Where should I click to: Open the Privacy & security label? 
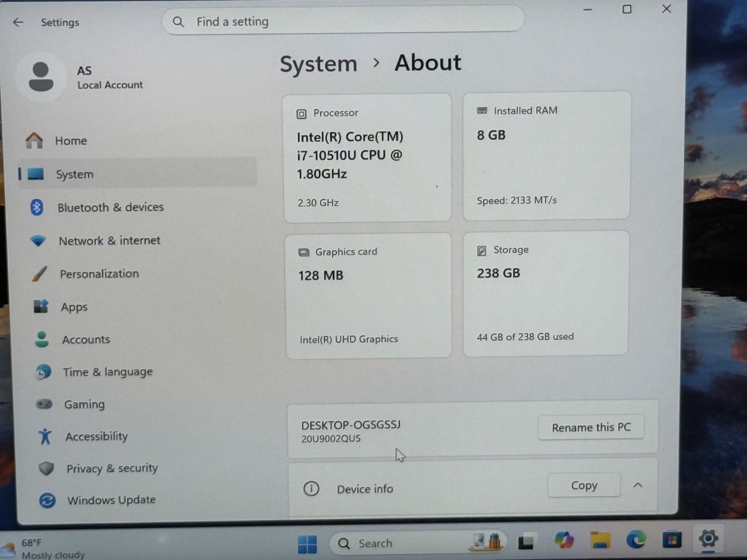coord(112,468)
